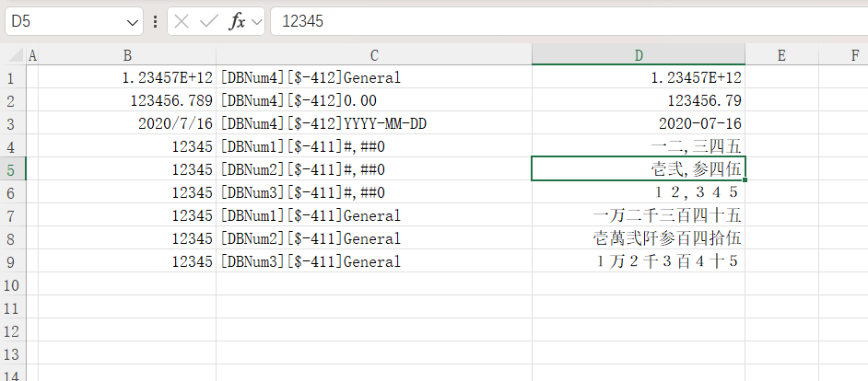Select row 7 header
The height and width of the screenshot is (381, 868).
pyautogui.click(x=12, y=215)
